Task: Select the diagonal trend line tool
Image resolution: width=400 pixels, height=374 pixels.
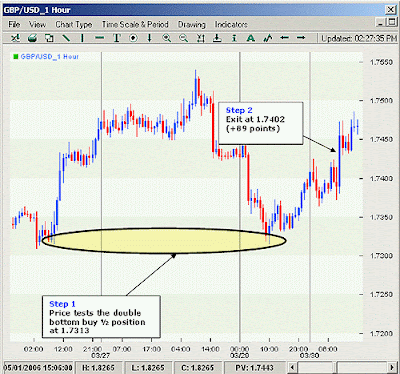Action: 66,38
